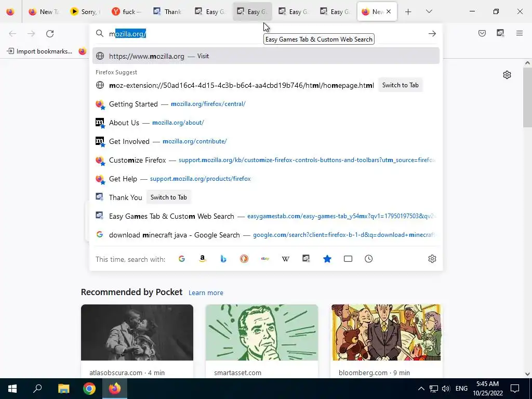The height and width of the screenshot is (399, 532).
Task: Open Getting Started suggestion
Action: [265, 104]
